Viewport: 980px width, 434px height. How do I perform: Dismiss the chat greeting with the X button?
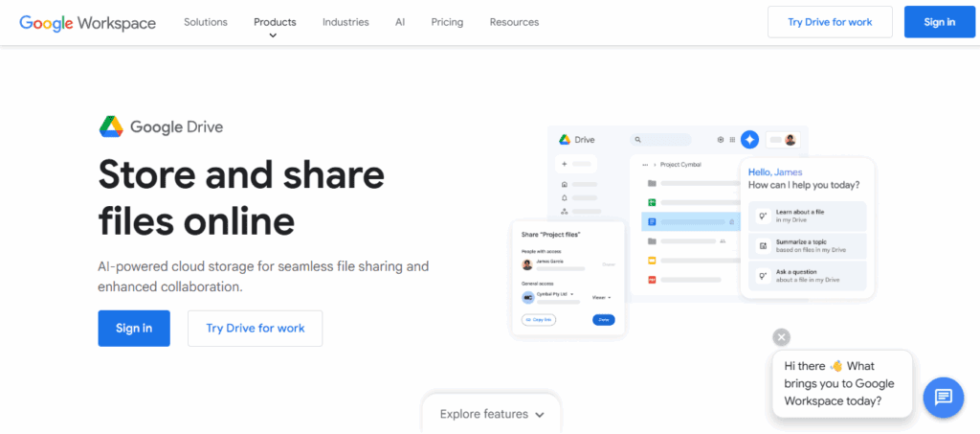[781, 337]
